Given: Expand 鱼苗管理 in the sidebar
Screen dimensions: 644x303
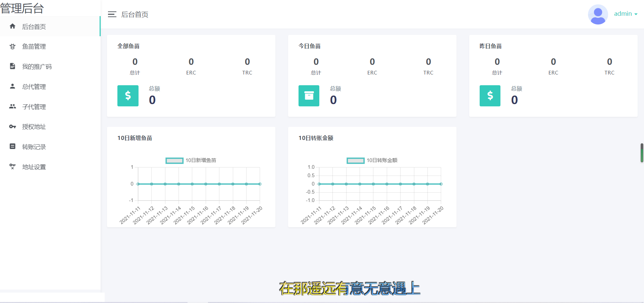Looking at the screenshot, I should pos(35,46).
